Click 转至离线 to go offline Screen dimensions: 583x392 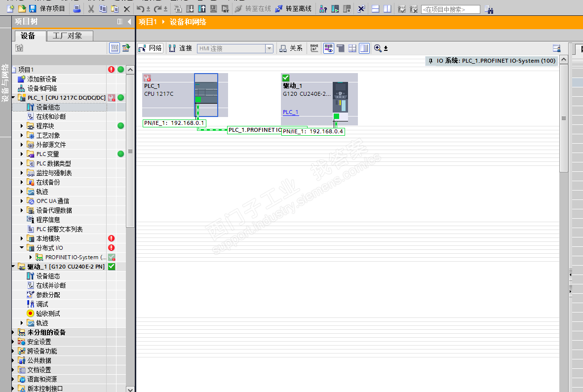(293, 8)
